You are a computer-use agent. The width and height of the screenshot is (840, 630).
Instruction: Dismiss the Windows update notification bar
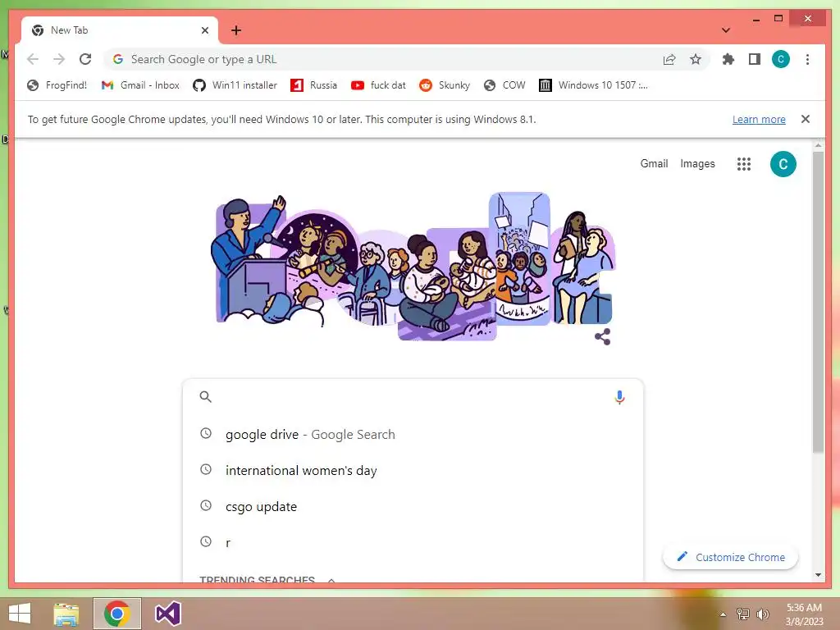coord(806,119)
